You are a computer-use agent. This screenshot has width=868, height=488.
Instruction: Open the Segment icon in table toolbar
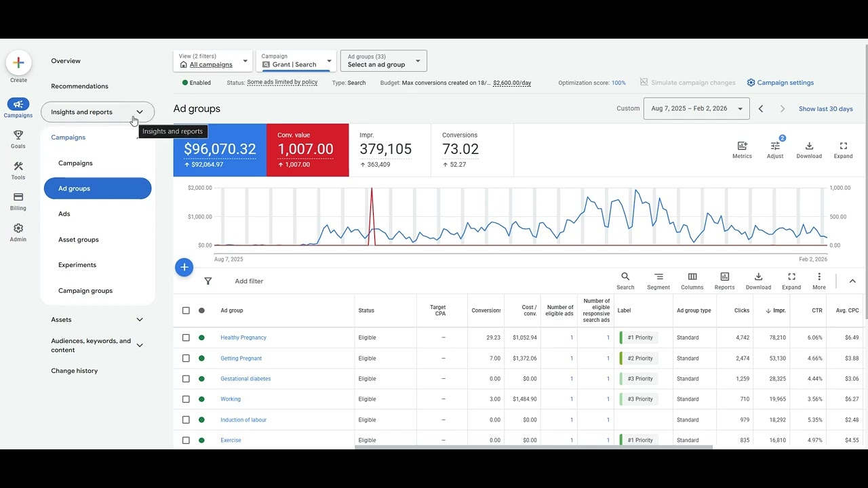[658, 277]
